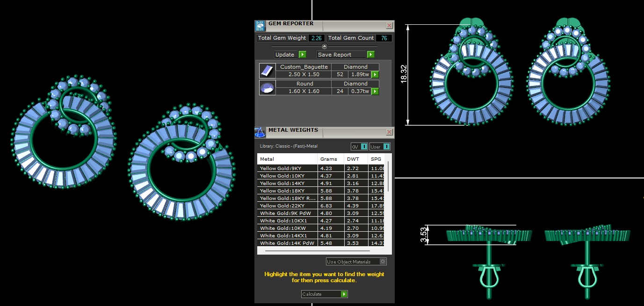Screen dimensions: 644x306
Task: Click the Metal Weights scale icon
Action: coord(260,132)
